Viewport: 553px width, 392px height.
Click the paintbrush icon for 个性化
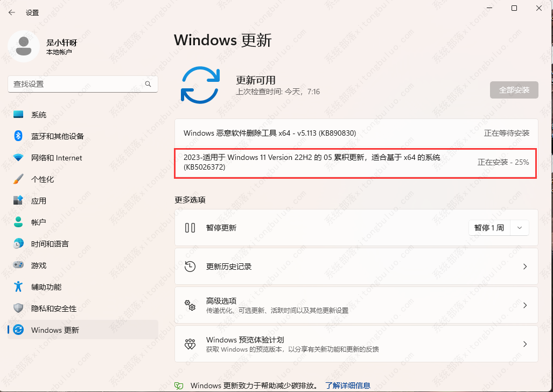pyautogui.click(x=18, y=179)
